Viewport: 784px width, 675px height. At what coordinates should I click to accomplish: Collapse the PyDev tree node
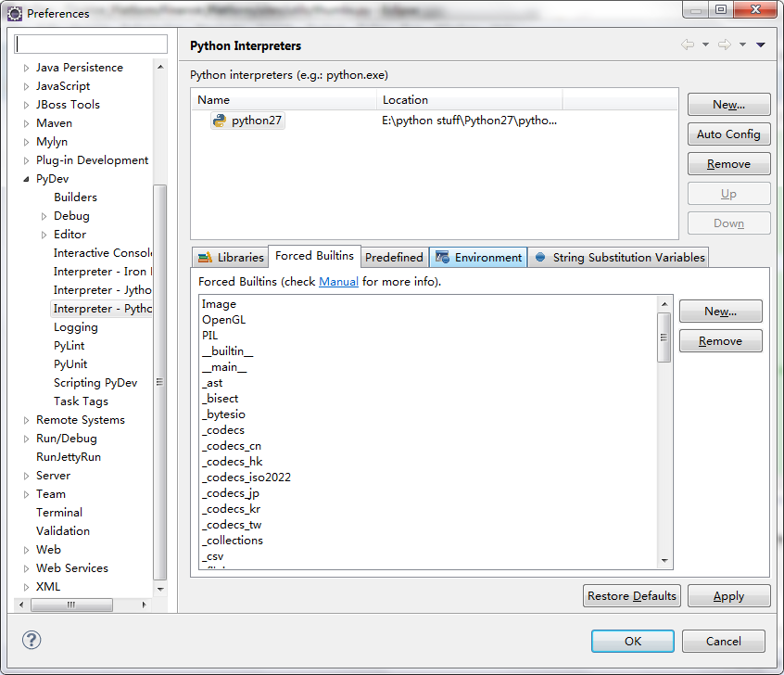tap(27, 179)
